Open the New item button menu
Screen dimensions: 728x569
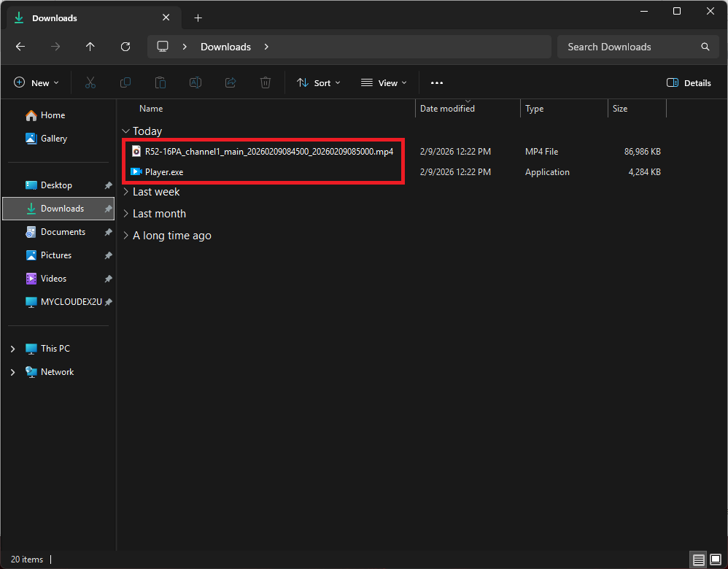point(36,83)
